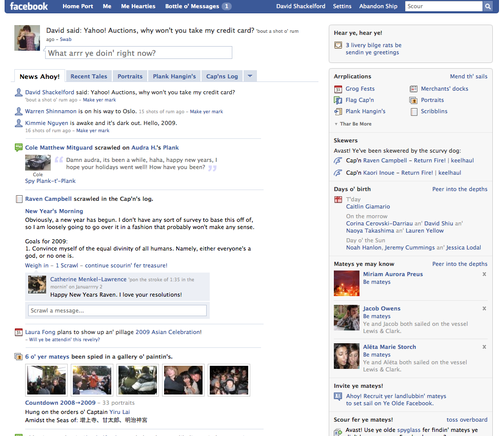
Task: Click the greetings notification icon
Action: coord(338,45)
